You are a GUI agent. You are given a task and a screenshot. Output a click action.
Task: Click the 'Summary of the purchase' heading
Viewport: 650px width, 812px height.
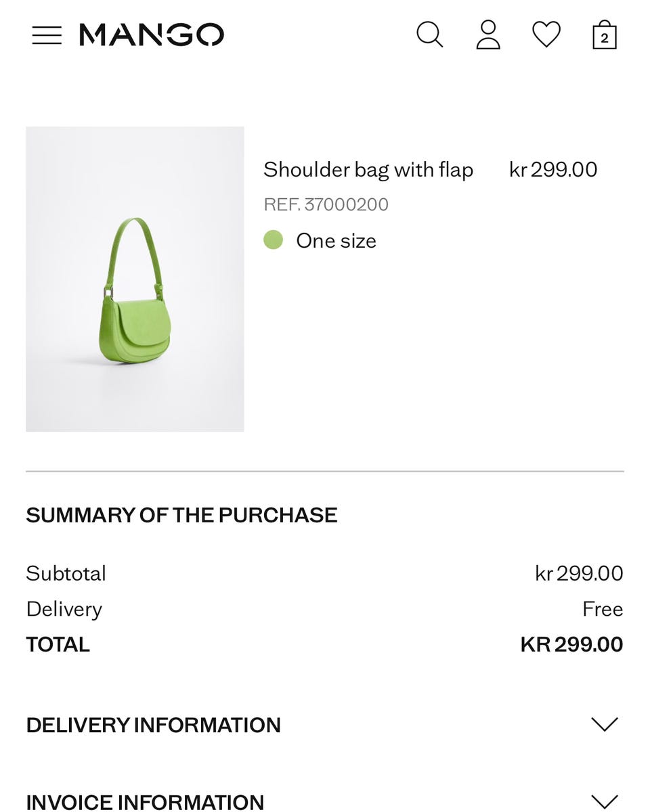181,515
